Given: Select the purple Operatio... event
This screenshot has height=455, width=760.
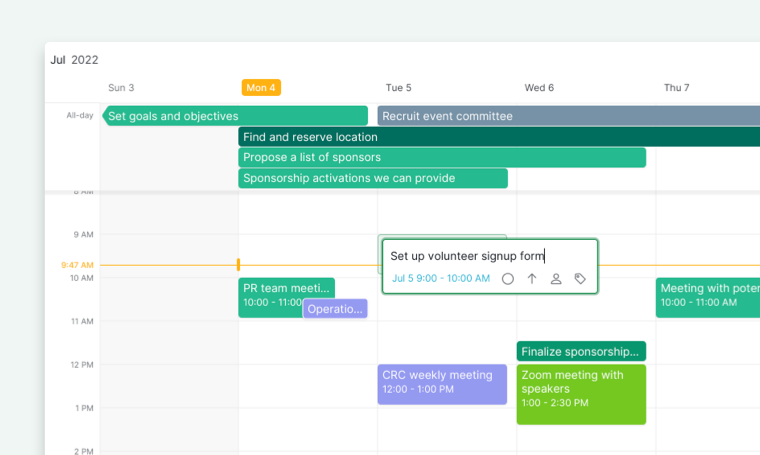Looking at the screenshot, I should tap(335, 309).
